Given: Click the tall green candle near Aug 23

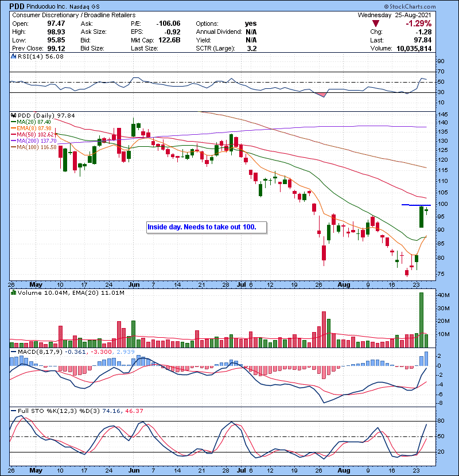Looking at the screenshot, I should tap(421, 217).
